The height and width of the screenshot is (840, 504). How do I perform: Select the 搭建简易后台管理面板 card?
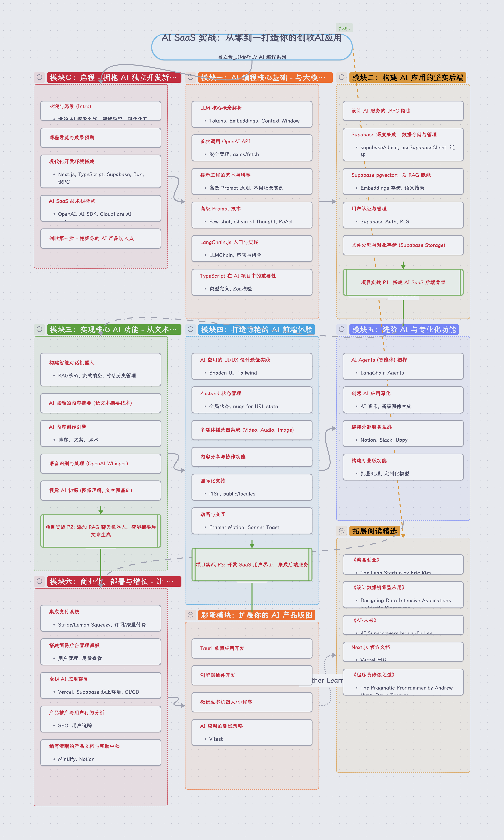coord(100,652)
